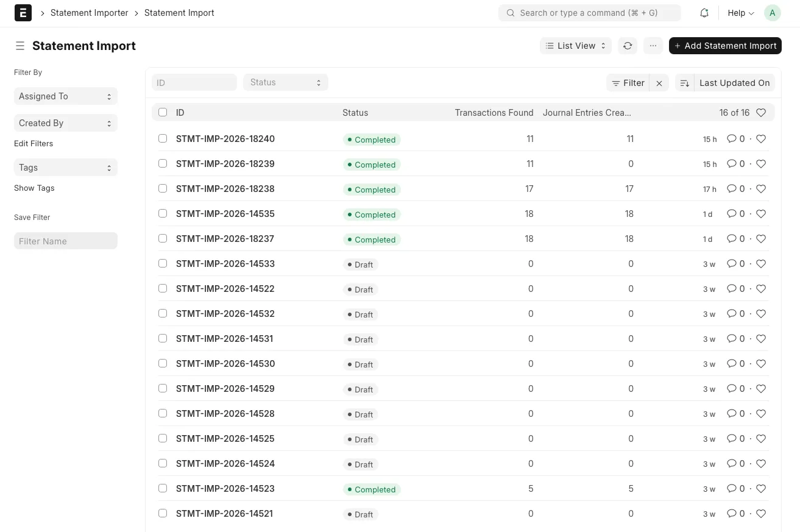Focus the Filter Name input field
This screenshot has height=532, width=800.
point(65,241)
